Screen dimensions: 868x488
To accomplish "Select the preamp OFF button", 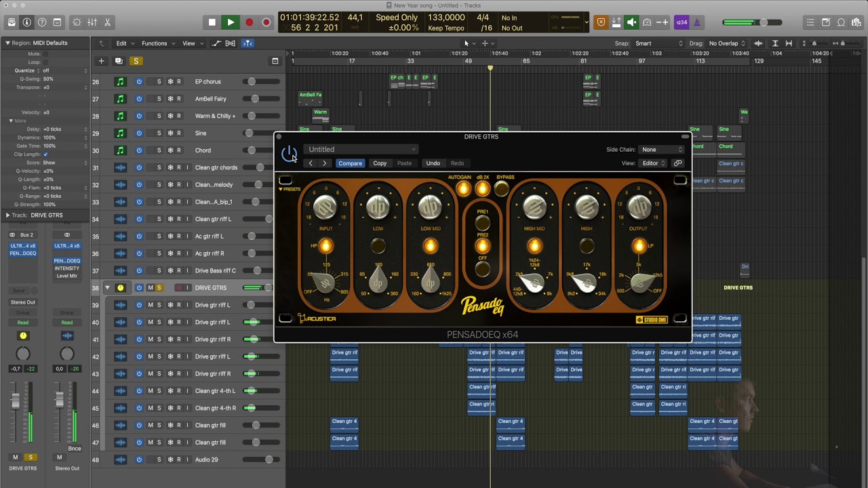I will [482, 268].
